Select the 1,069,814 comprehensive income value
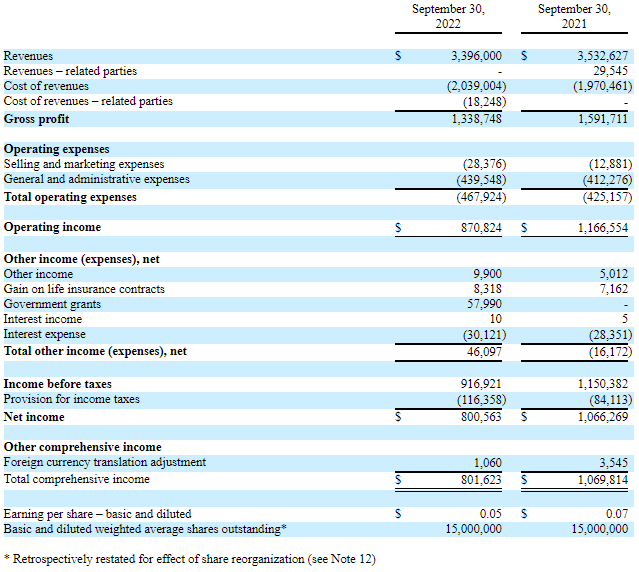 tap(603, 480)
